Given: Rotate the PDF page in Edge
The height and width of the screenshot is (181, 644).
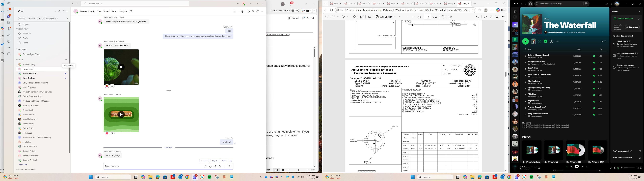Looking at the screenshot, I should point(443,17).
